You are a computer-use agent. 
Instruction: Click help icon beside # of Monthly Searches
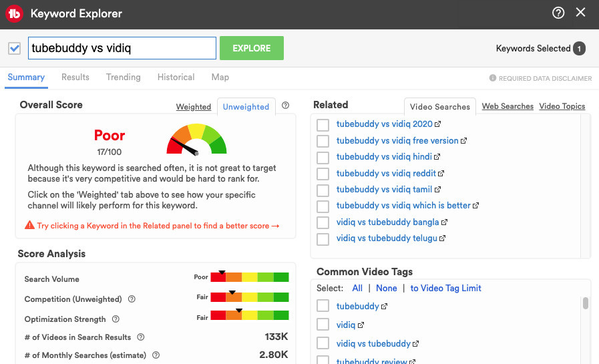(156, 355)
